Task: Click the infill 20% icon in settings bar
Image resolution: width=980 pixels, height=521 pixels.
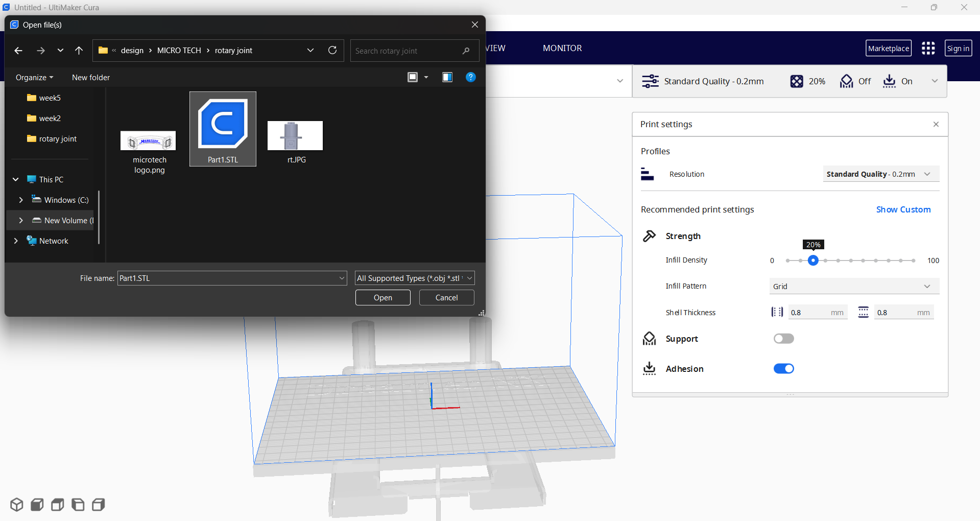Action: pyautogui.click(x=797, y=81)
